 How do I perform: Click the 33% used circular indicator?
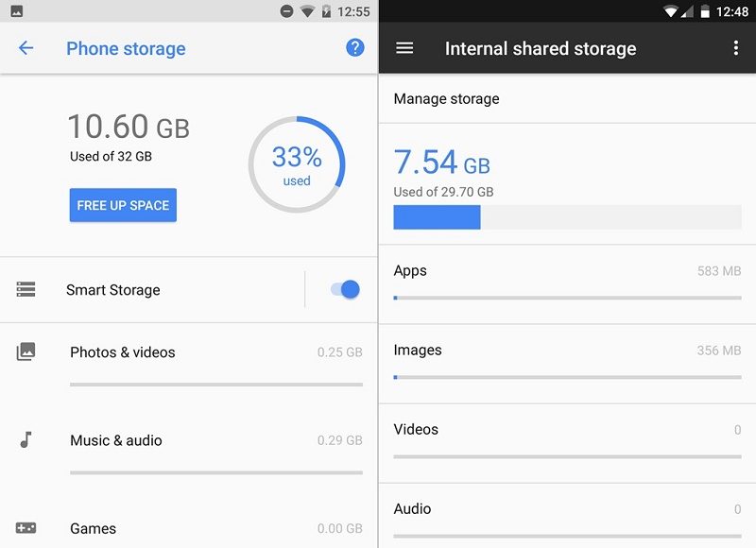coord(297,164)
